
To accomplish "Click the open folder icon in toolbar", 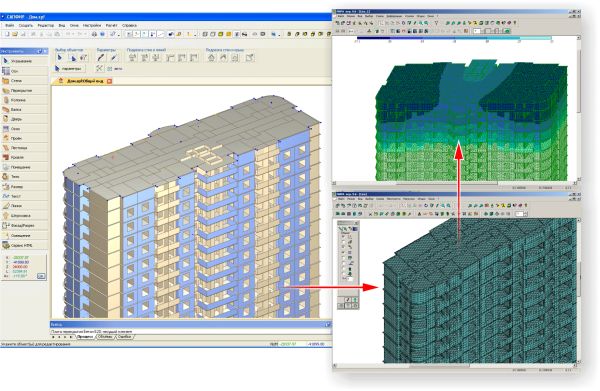I will 15,34.
